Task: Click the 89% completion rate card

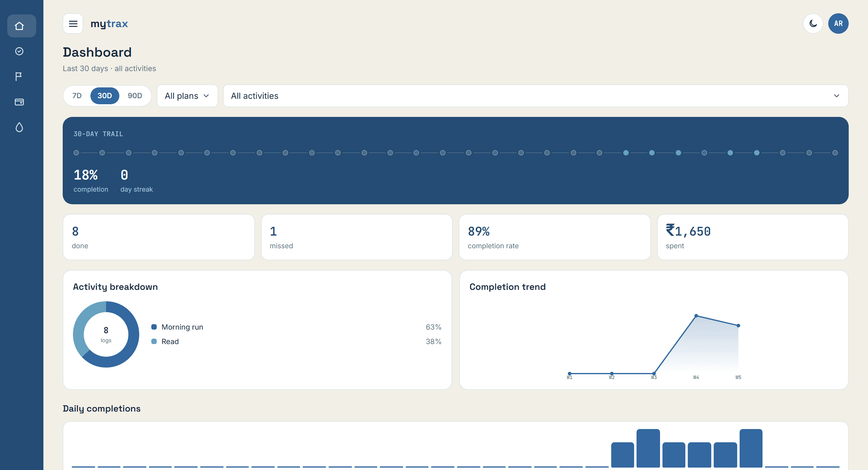Action: click(x=555, y=237)
